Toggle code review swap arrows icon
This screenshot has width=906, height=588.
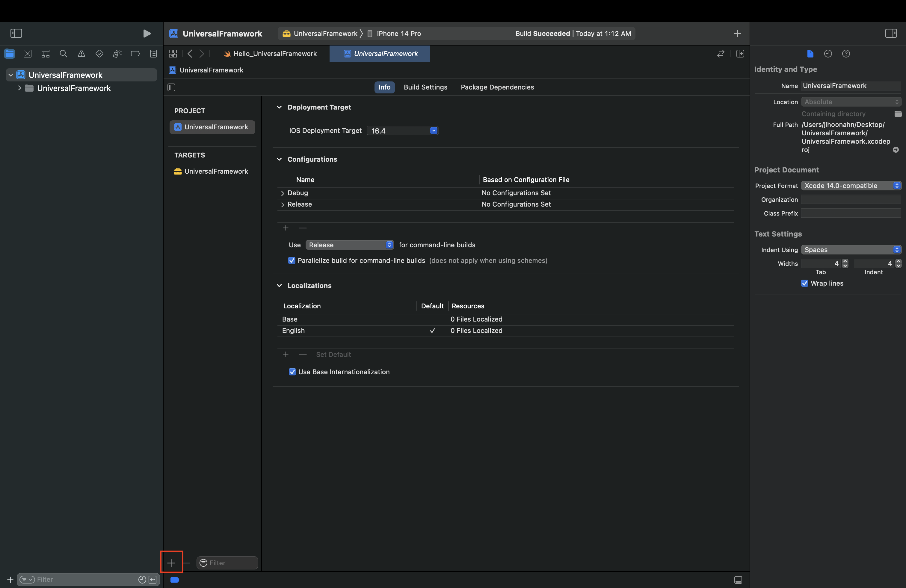(x=721, y=54)
